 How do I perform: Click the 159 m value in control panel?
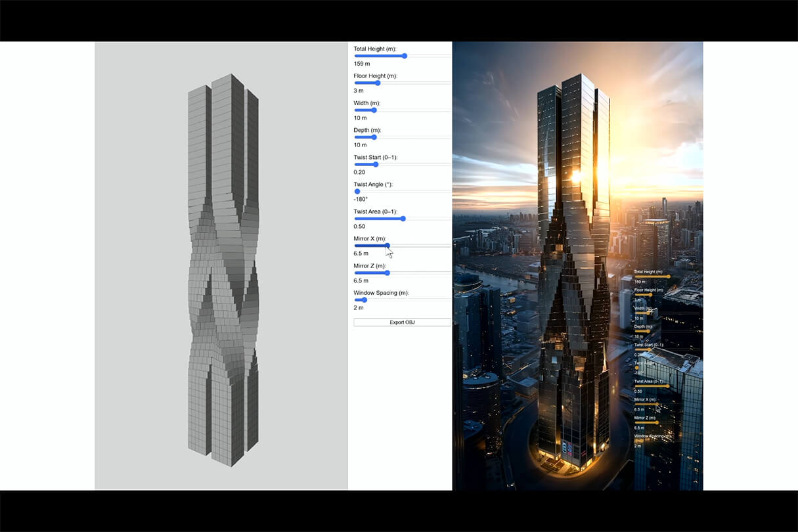tap(362, 64)
